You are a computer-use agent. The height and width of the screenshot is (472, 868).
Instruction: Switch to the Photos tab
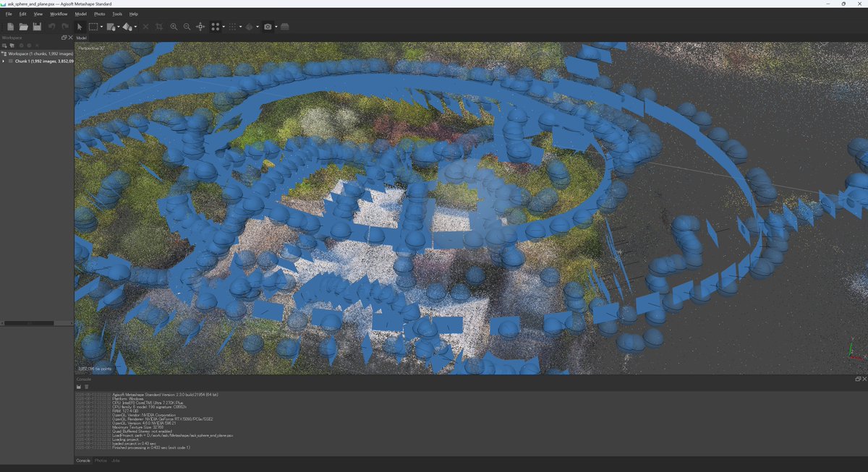(101, 460)
